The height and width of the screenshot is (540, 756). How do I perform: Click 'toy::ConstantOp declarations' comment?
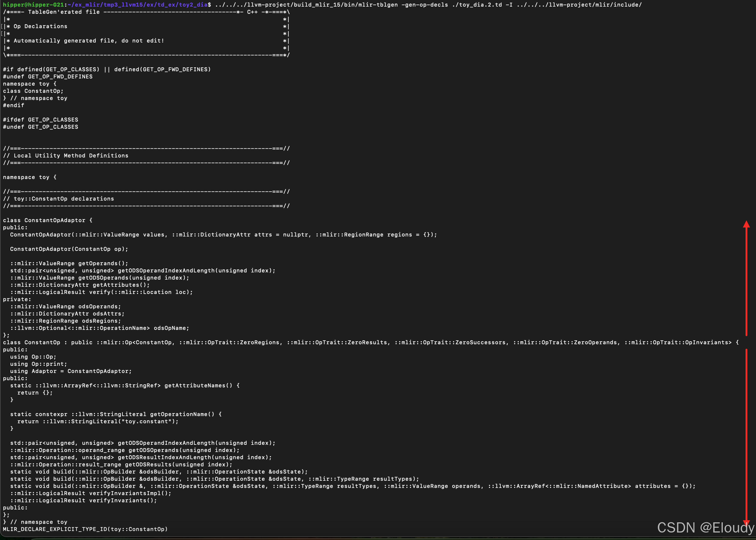click(x=64, y=198)
